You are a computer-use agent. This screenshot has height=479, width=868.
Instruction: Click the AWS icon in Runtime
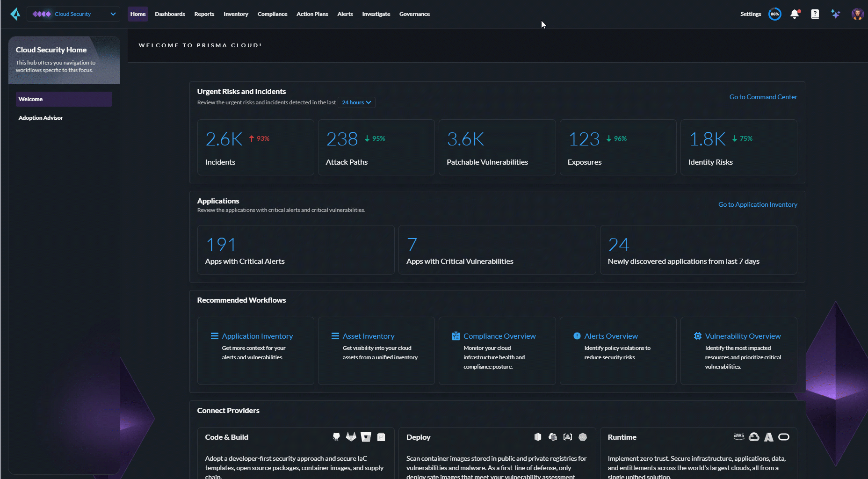[x=739, y=436]
